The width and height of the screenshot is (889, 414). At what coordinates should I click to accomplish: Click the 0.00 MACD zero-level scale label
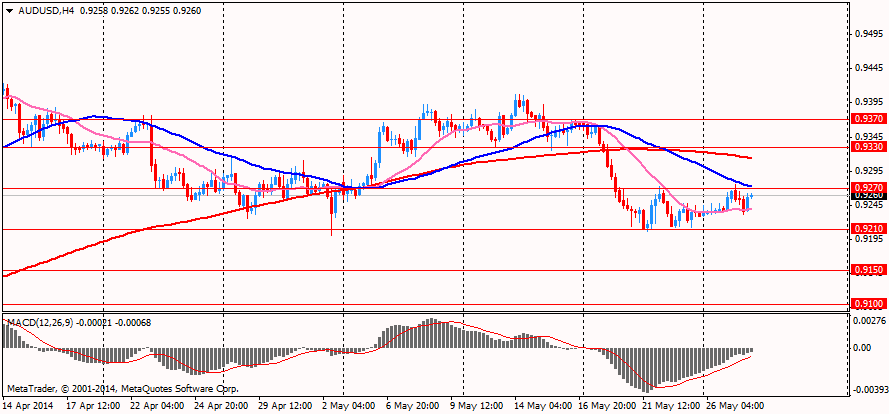pos(862,348)
